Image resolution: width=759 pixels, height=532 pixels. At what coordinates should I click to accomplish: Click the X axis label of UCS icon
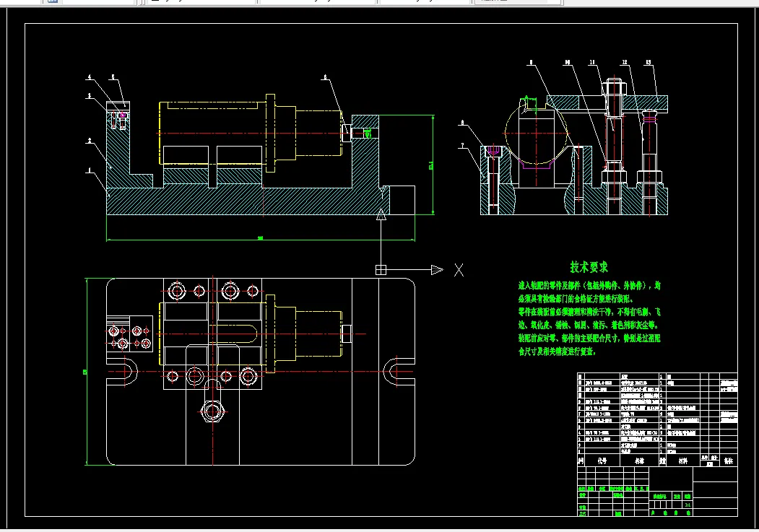459,270
